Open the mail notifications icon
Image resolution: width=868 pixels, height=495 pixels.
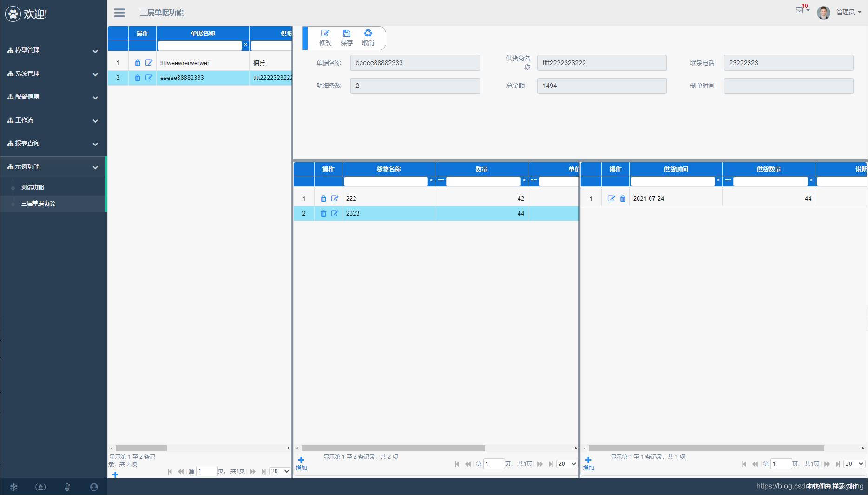[799, 10]
